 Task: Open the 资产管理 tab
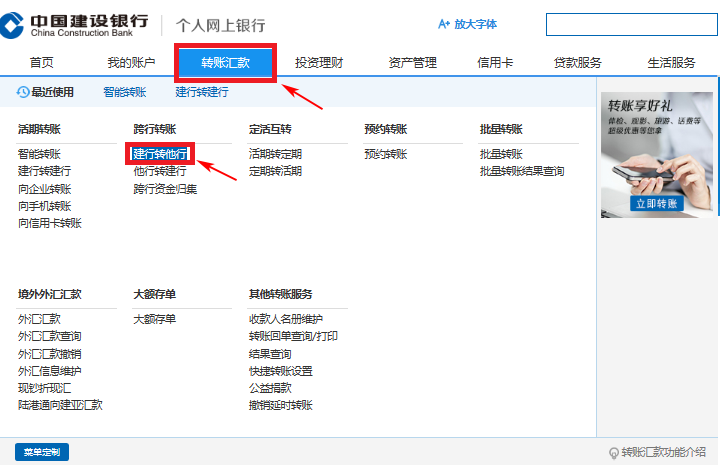tap(413, 62)
